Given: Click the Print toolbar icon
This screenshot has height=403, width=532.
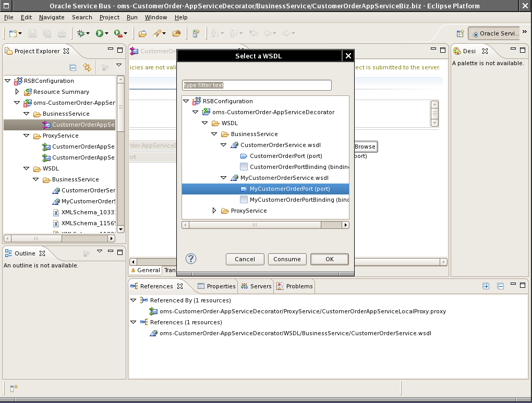Looking at the screenshot, I should [x=62, y=33].
